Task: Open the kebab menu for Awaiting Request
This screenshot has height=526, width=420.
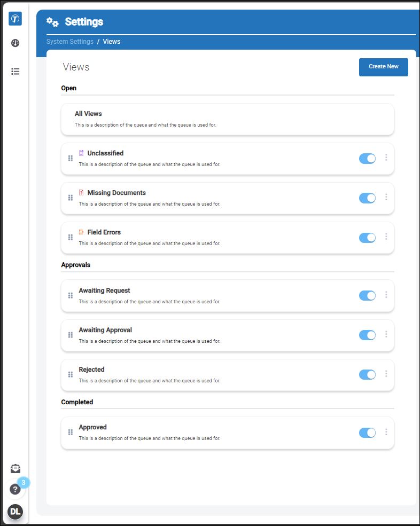Action: [x=386, y=295]
